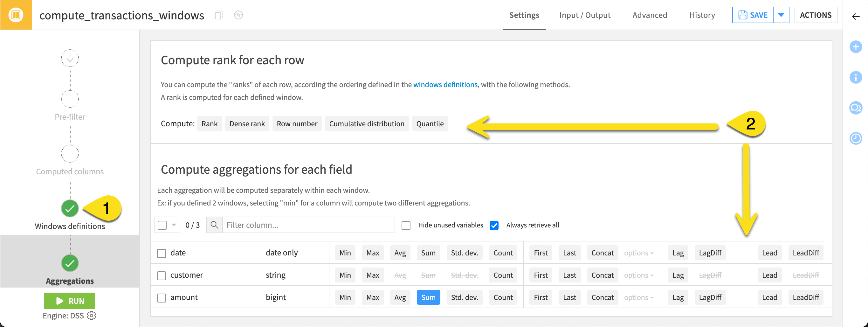Open the clock timeline icon in sidebar

click(x=856, y=138)
